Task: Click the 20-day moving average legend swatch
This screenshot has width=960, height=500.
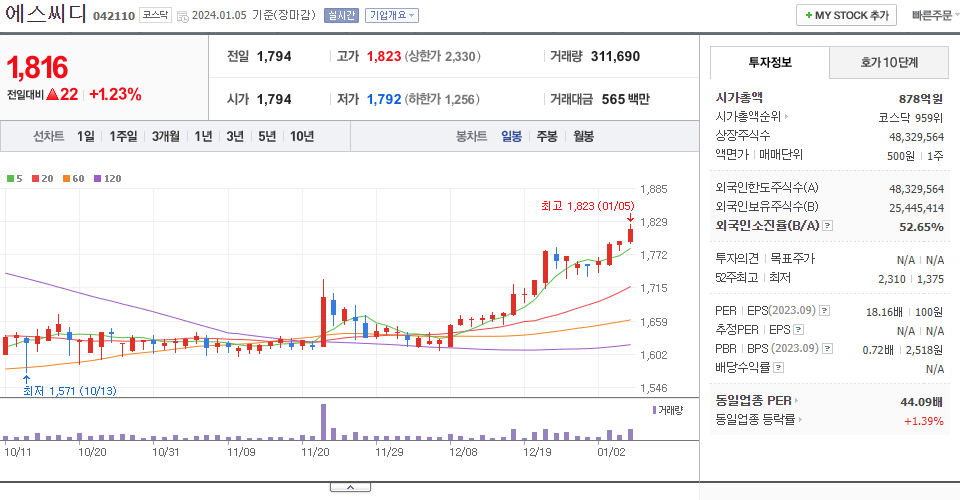Action: 36,179
